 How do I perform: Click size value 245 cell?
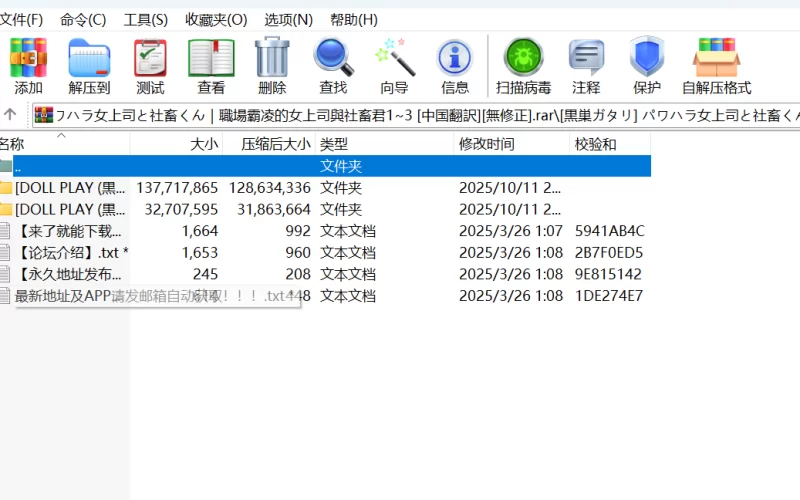(x=205, y=274)
